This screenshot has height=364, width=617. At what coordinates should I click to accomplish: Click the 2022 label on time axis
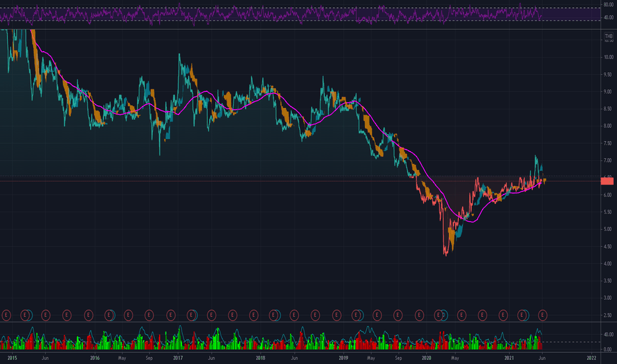coord(591,358)
